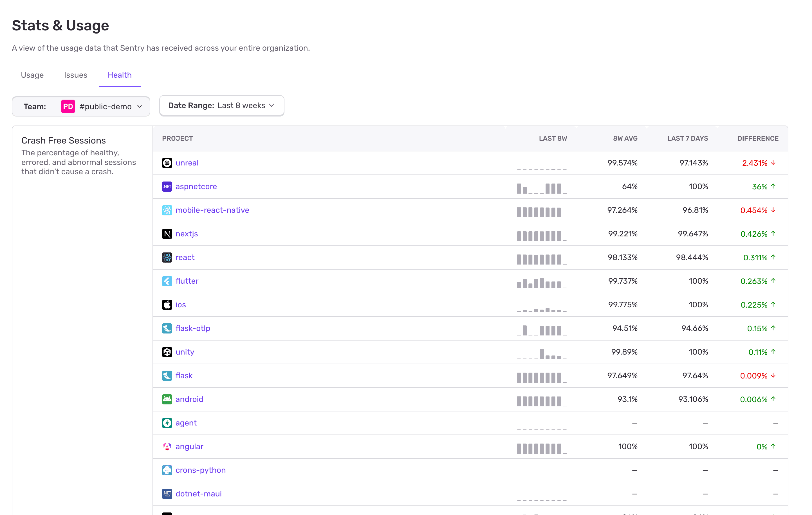Click the Next.js project icon
812x515 pixels.
click(x=167, y=233)
